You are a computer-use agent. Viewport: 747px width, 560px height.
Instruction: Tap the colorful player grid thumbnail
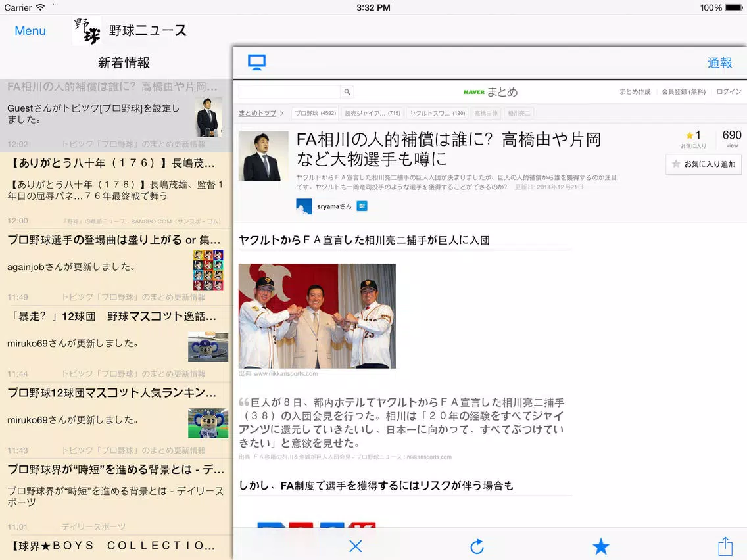click(208, 270)
